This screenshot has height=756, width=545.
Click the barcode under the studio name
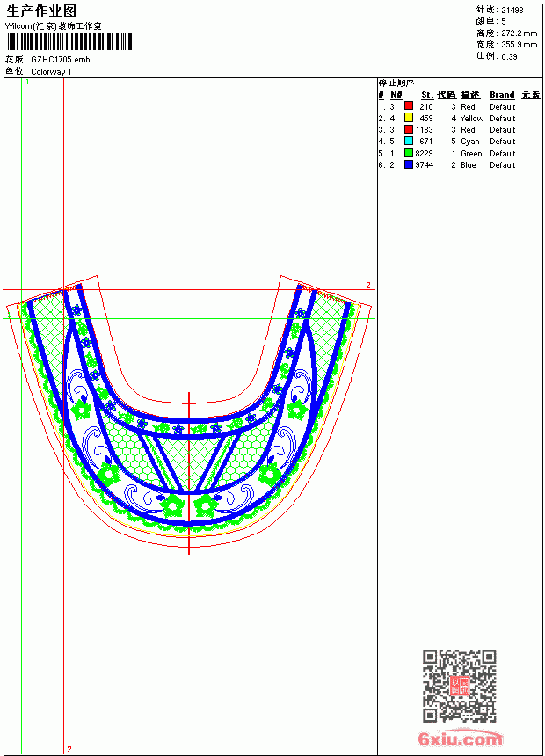coord(69,41)
